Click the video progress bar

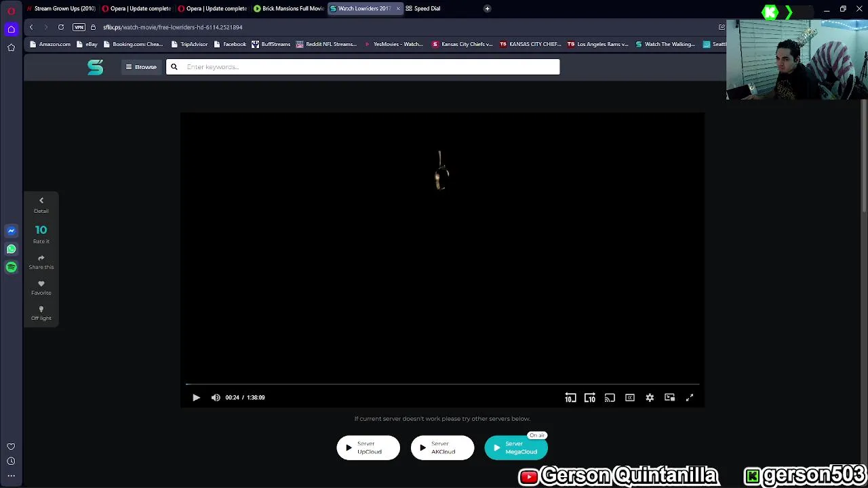click(x=442, y=384)
